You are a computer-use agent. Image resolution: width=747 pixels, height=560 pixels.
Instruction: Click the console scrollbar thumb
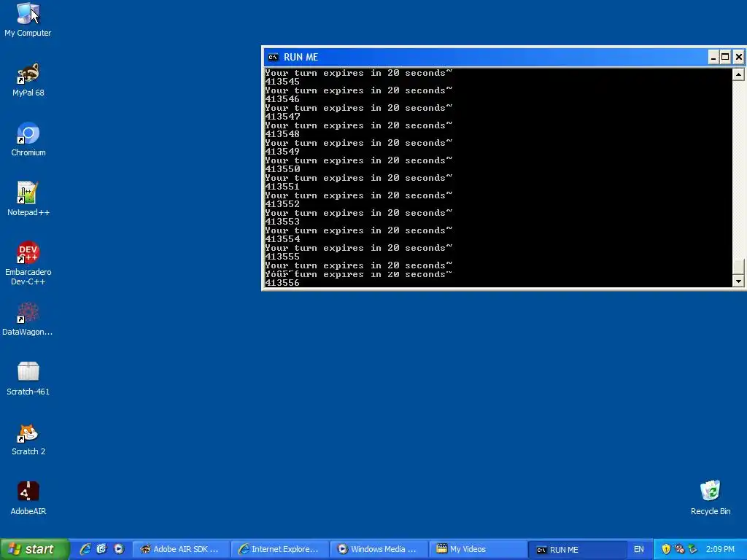coord(738,267)
